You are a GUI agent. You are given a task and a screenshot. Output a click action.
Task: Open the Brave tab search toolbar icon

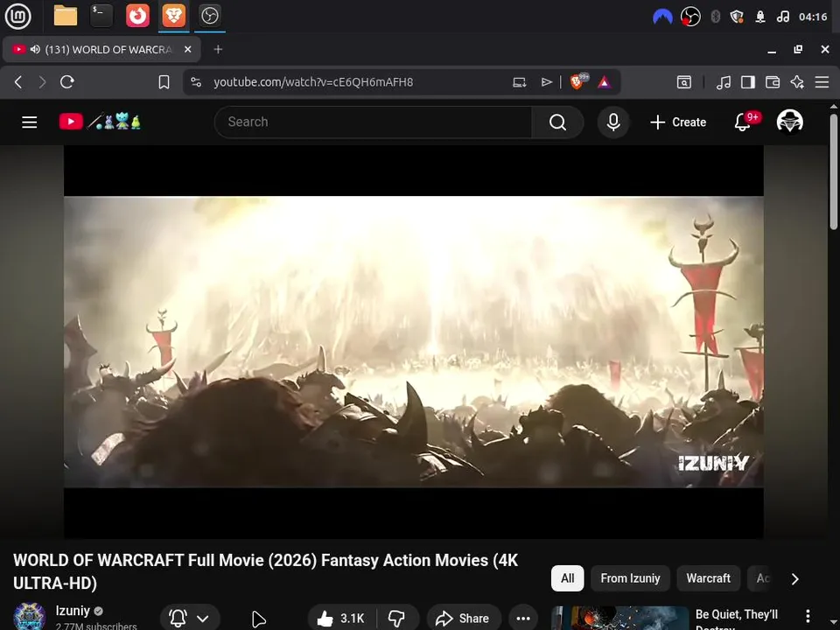pos(684,82)
